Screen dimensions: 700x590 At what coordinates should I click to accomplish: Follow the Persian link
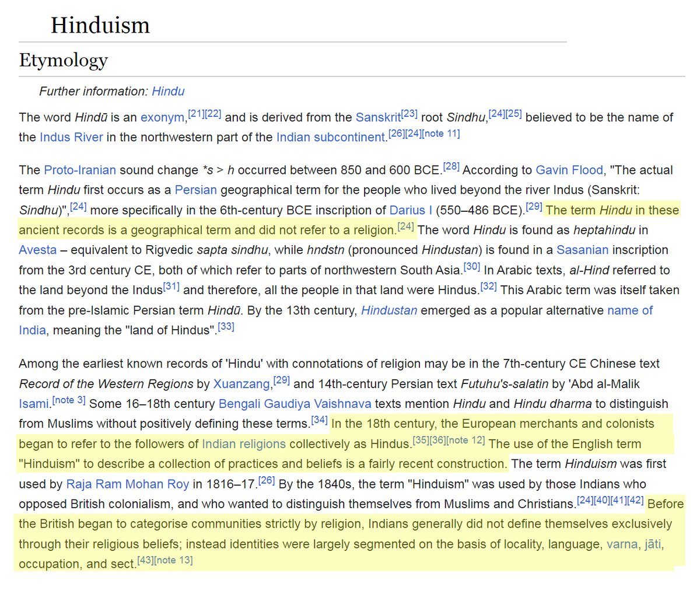click(196, 190)
